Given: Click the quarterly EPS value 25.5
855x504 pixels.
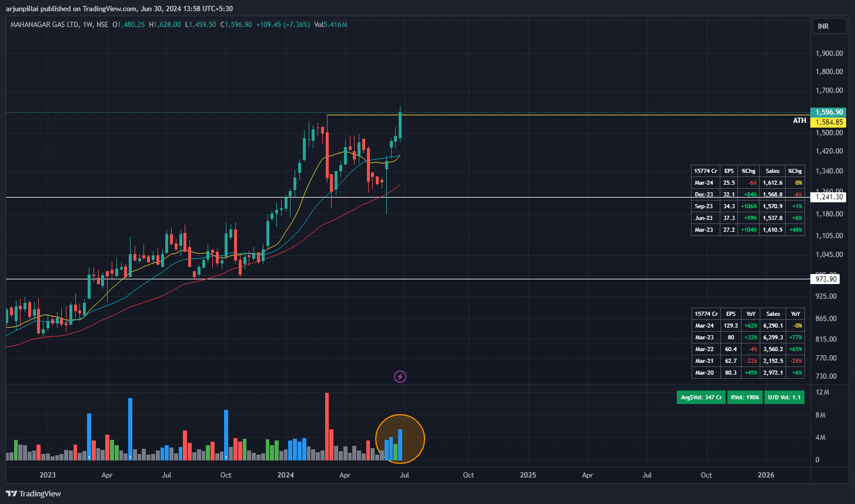Looking at the screenshot, I should click(x=729, y=183).
